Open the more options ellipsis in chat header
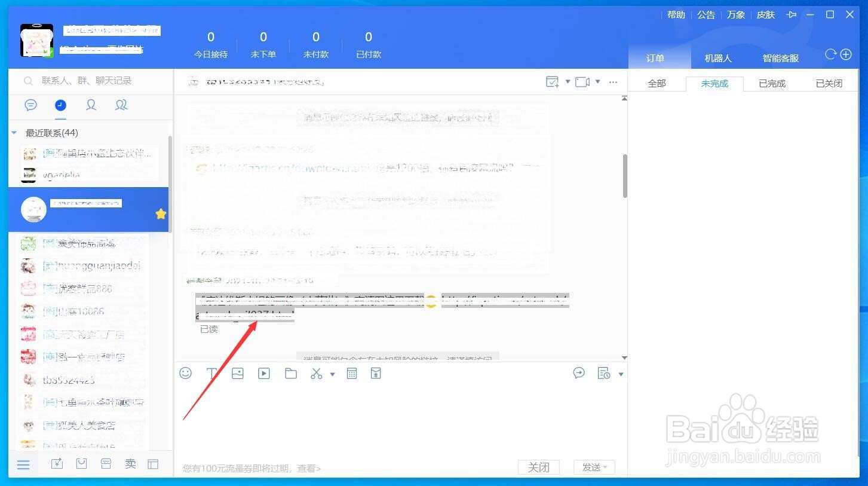The height and width of the screenshot is (486, 868). click(x=613, y=82)
